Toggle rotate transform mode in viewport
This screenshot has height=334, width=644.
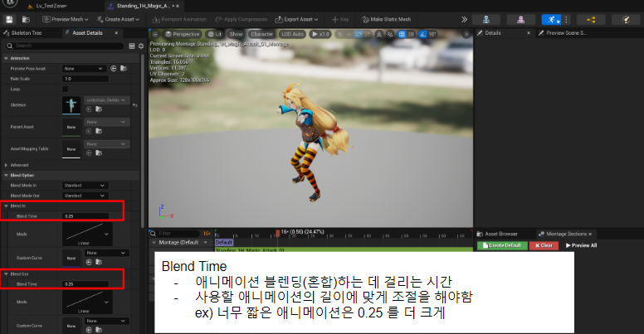359,34
